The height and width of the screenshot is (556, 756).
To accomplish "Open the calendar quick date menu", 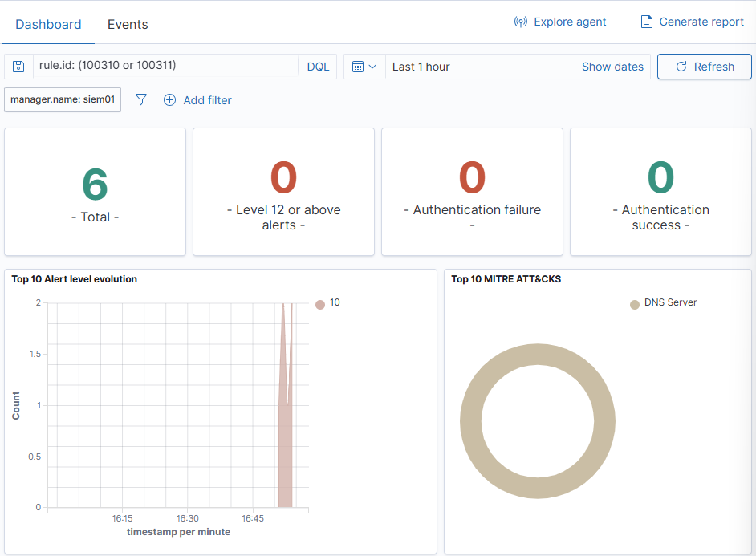I will (364, 67).
